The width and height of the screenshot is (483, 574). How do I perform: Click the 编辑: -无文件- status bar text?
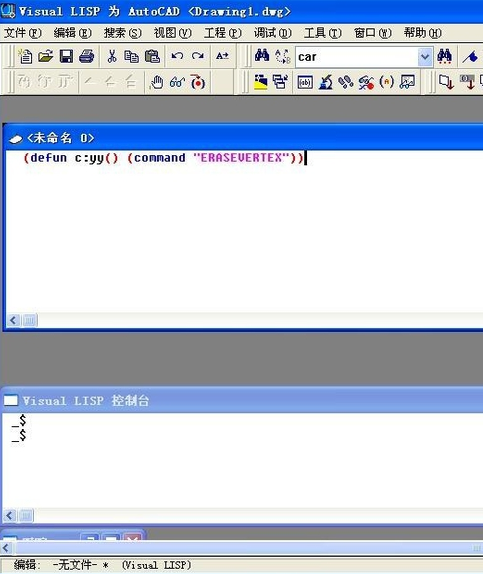(x=61, y=565)
